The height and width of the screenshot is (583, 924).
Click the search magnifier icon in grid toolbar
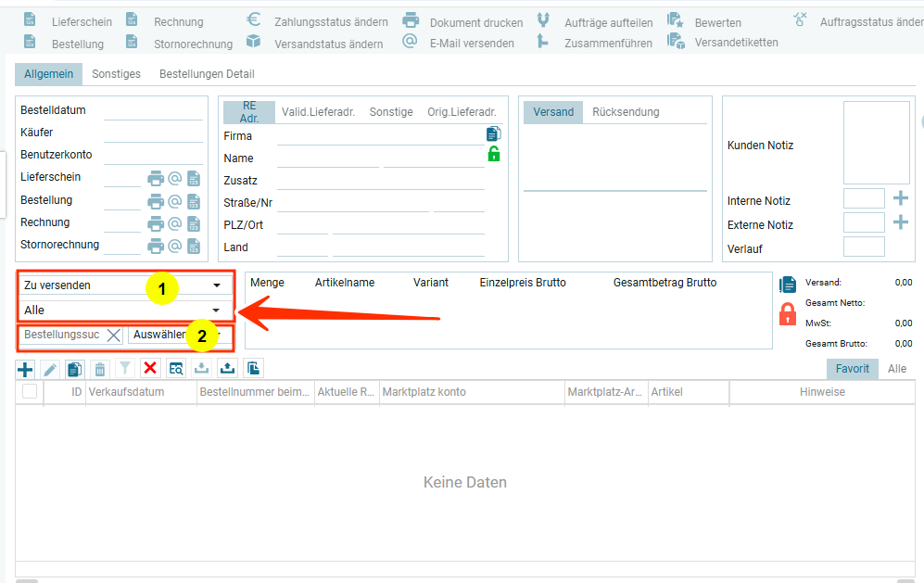(176, 369)
